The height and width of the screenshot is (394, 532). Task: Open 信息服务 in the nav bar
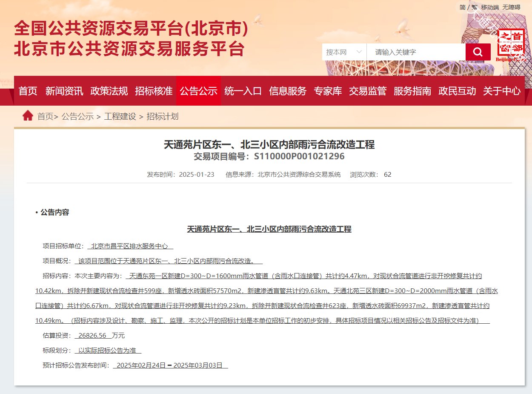pyautogui.click(x=288, y=91)
